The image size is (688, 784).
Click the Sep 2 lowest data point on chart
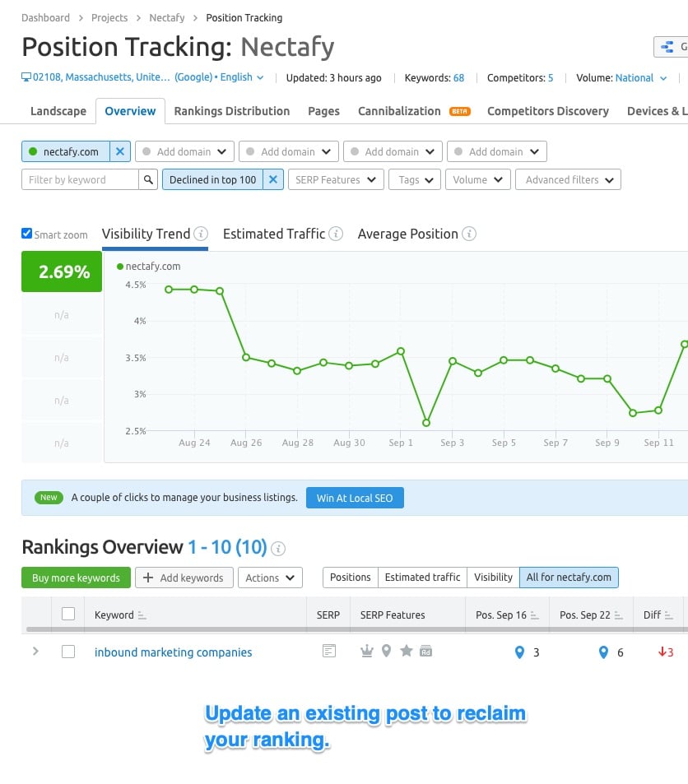point(426,423)
